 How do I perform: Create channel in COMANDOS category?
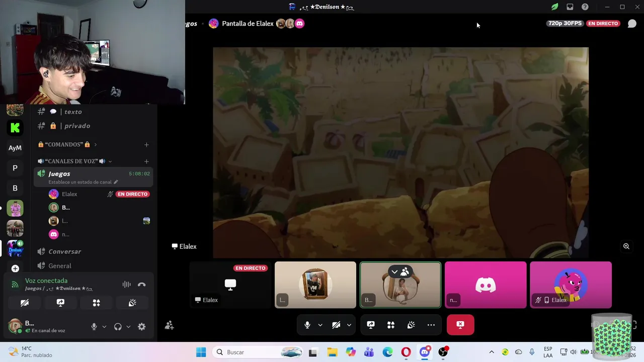point(146,144)
